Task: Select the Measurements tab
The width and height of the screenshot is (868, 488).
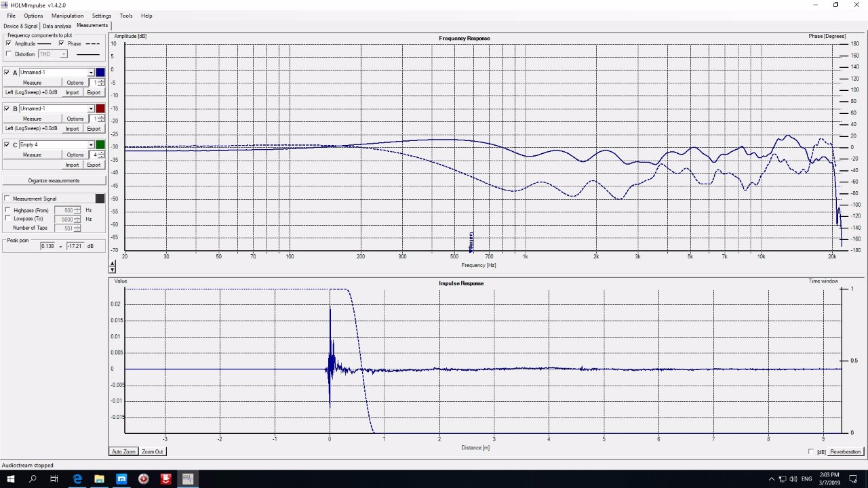Action: tap(92, 26)
